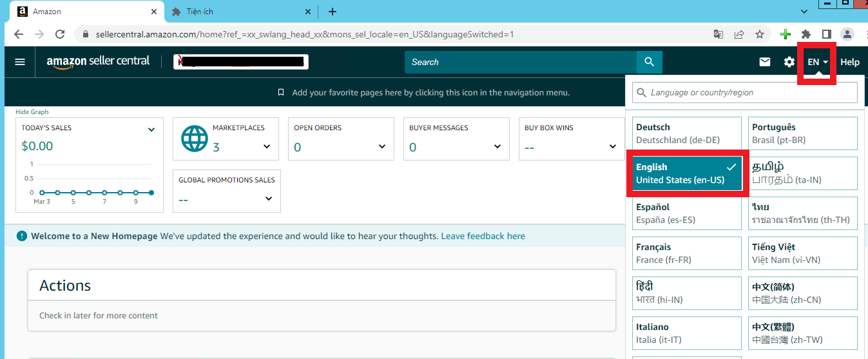Click the Leave feedback here link
Viewport: 868px width, 359px height.
tap(483, 236)
